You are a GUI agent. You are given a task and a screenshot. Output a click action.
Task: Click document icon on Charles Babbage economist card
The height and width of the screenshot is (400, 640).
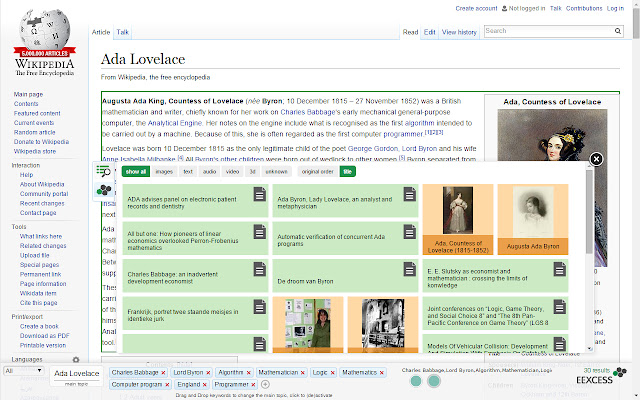260,269
